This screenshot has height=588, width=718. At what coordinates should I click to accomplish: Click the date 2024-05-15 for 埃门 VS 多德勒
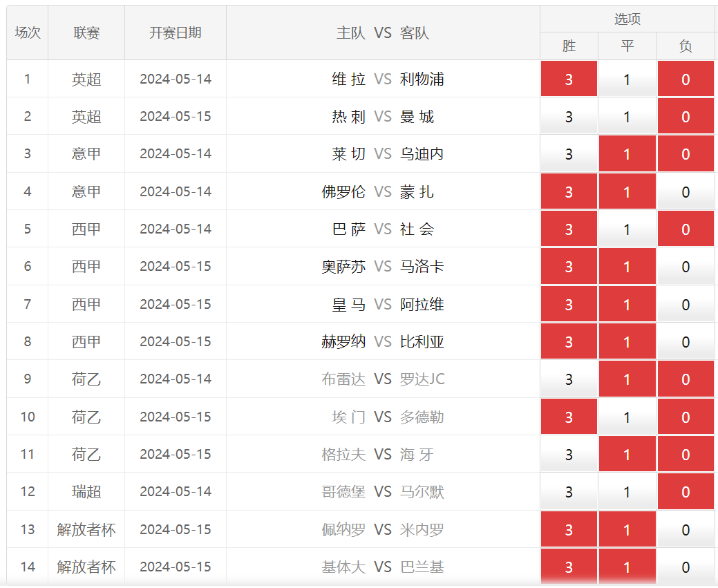point(176,417)
